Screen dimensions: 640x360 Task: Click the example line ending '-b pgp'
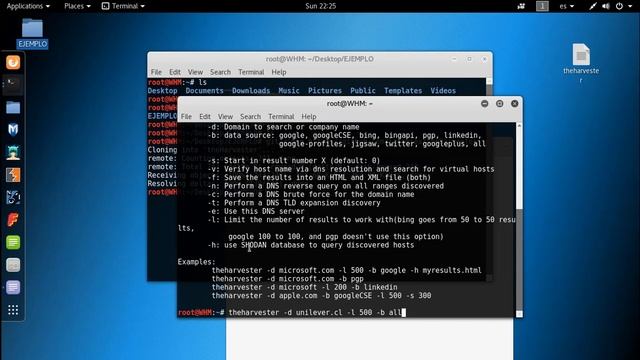click(287, 279)
